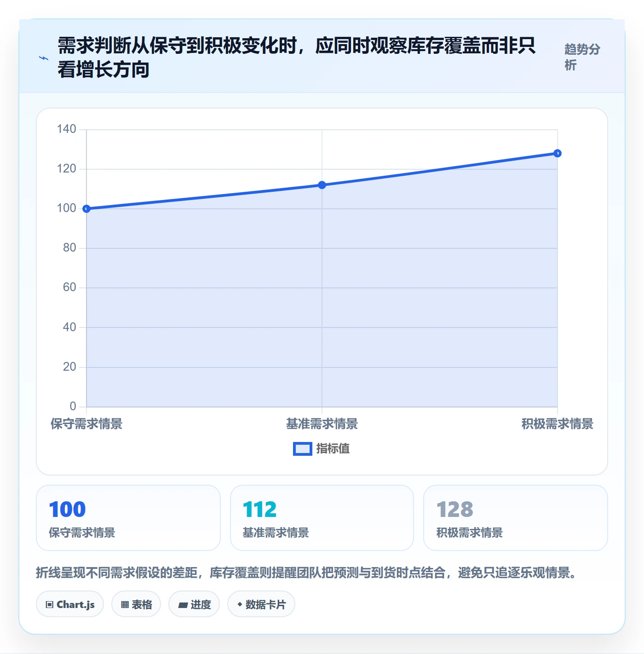The height and width of the screenshot is (654, 644).
Task: Click the 积极需求情景 x-axis label
Action: 558,424
